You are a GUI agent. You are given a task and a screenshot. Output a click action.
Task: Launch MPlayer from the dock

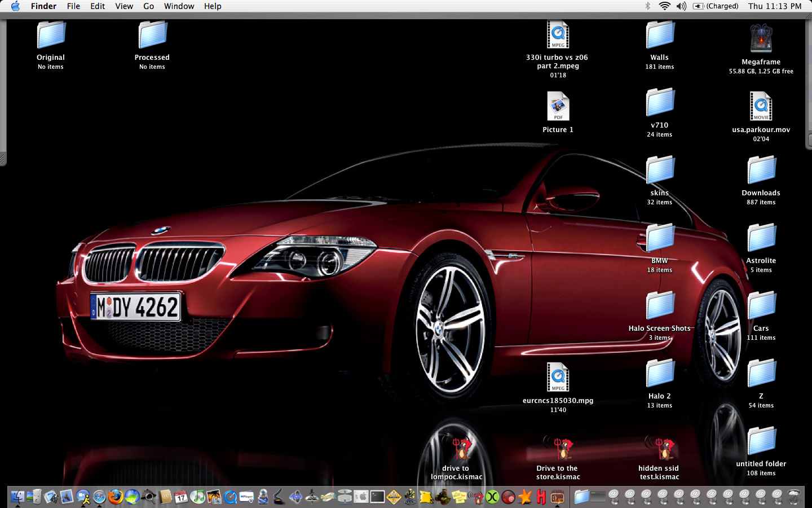point(246,497)
